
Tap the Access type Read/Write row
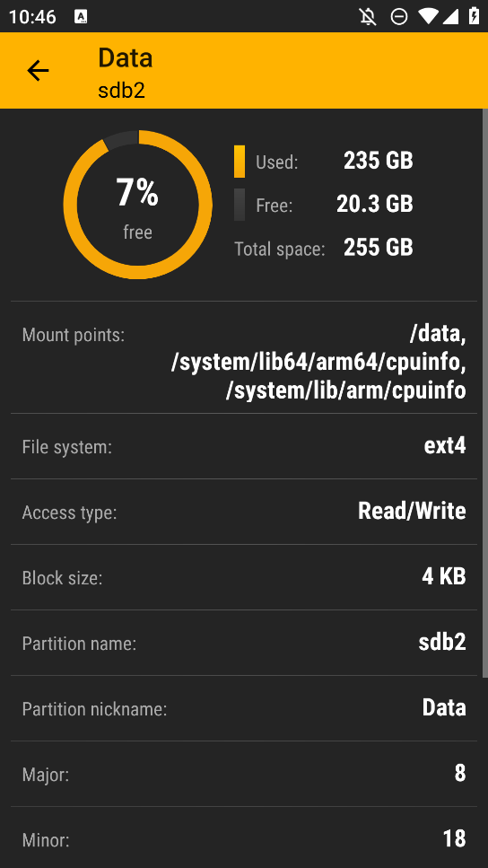tap(244, 512)
